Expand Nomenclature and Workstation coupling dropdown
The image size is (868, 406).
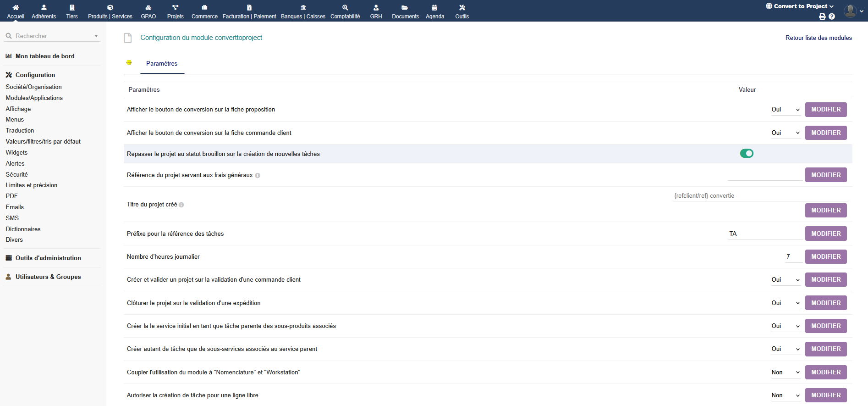(x=786, y=373)
